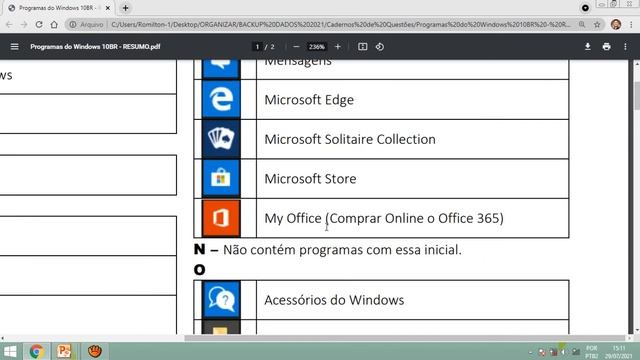The image size is (640, 360).
Task: Click the taskbar clock and date
Action: (619, 352)
